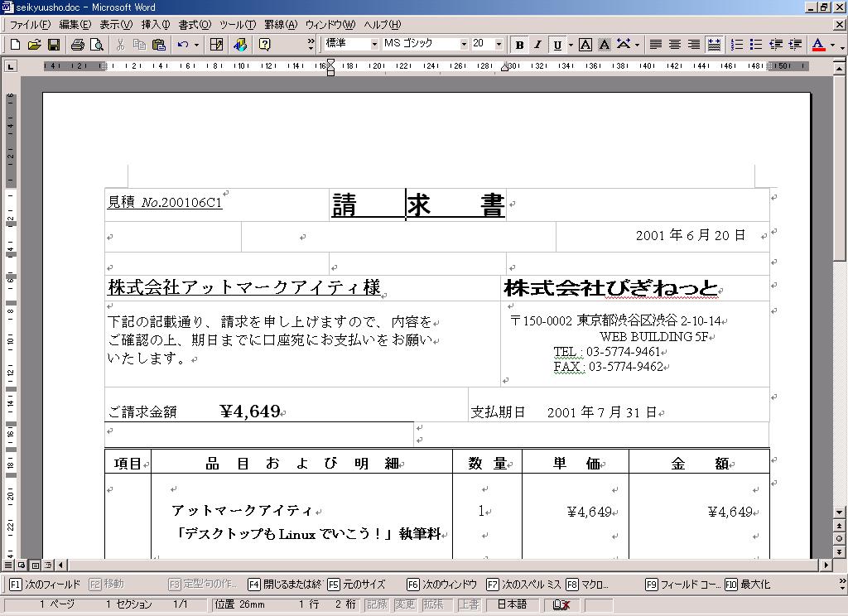
Task: Expand the Undo history dropdown arrow
Action: coord(196,45)
